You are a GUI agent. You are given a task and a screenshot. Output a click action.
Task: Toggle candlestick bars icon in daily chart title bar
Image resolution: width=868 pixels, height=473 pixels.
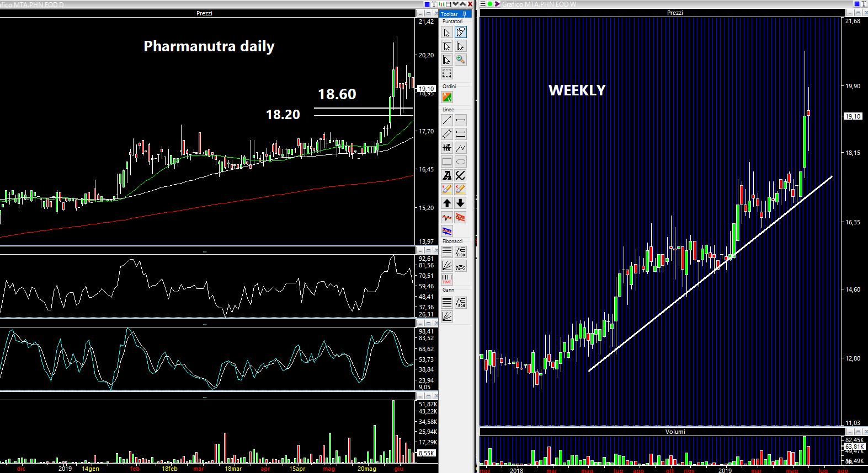(x=441, y=4)
